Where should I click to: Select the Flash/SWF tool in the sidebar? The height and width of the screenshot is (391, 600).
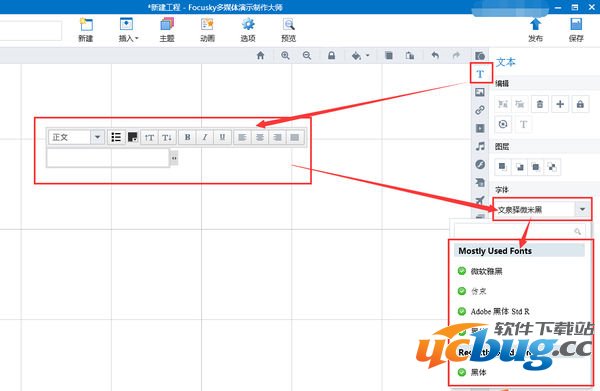click(x=480, y=164)
